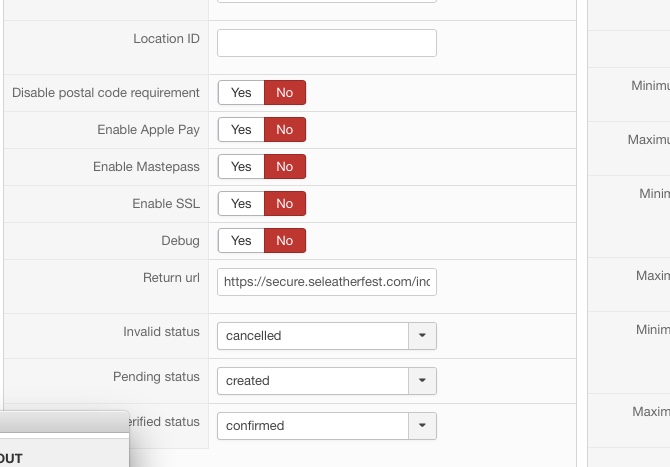Set Debug option to No
The height and width of the screenshot is (467, 670).
tap(285, 241)
